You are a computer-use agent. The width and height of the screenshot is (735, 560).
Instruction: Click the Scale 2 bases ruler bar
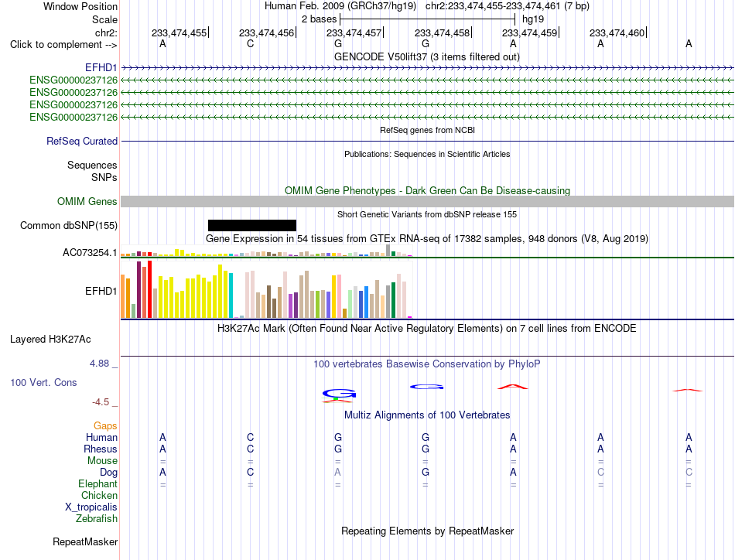click(x=428, y=19)
